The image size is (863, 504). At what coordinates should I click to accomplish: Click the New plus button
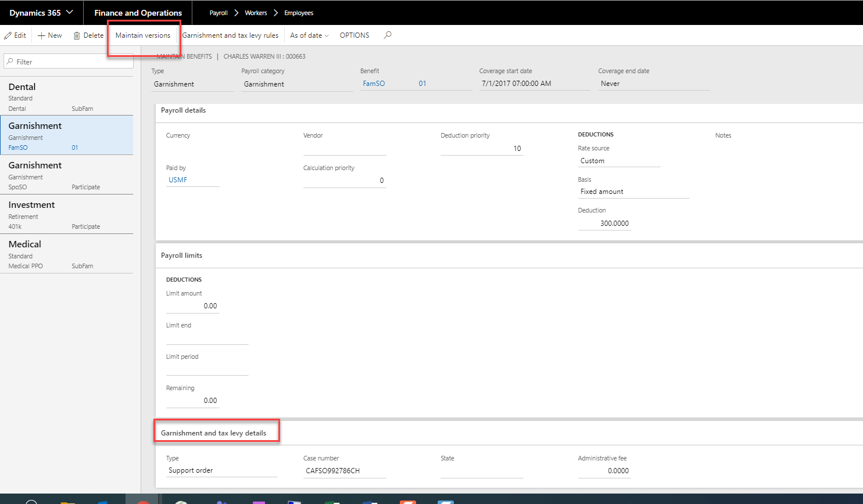click(50, 35)
